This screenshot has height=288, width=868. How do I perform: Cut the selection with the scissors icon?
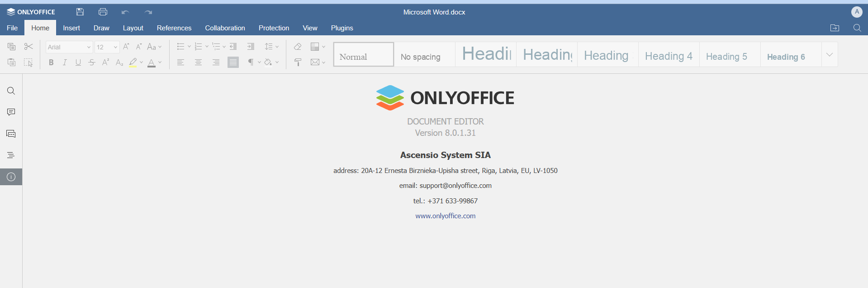28,47
